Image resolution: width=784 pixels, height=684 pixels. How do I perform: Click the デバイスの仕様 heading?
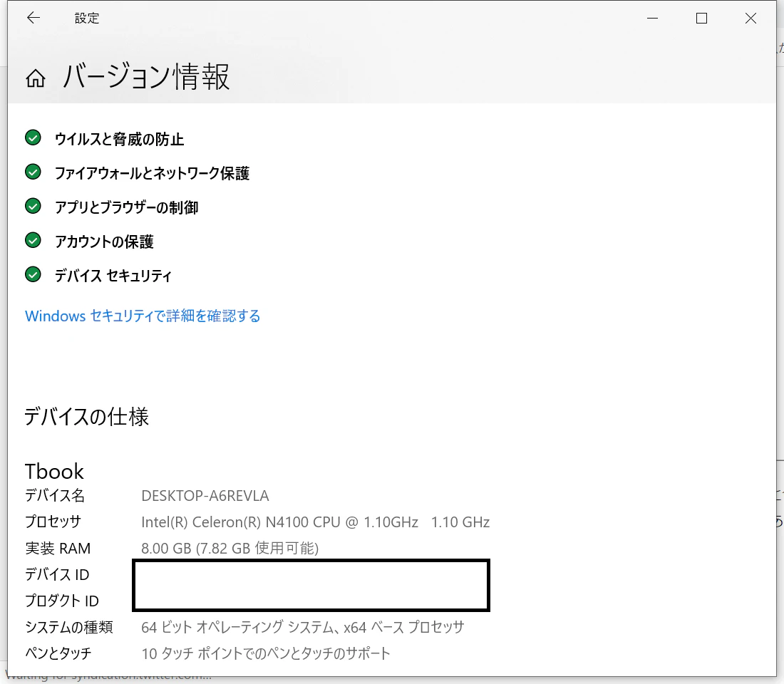pos(86,417)
